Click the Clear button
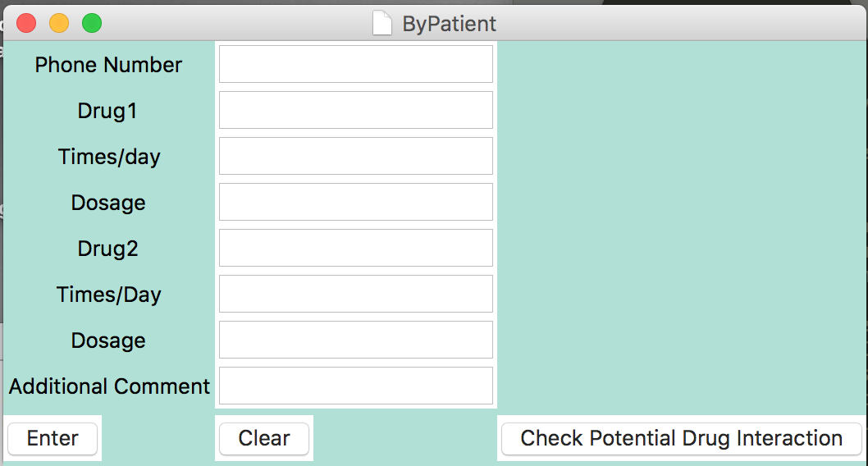Screen dimensions: 868x466 point(264,439)
